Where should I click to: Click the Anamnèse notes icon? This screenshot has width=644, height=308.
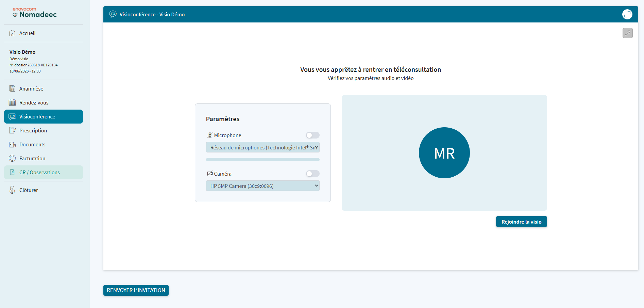coord(12,88)
